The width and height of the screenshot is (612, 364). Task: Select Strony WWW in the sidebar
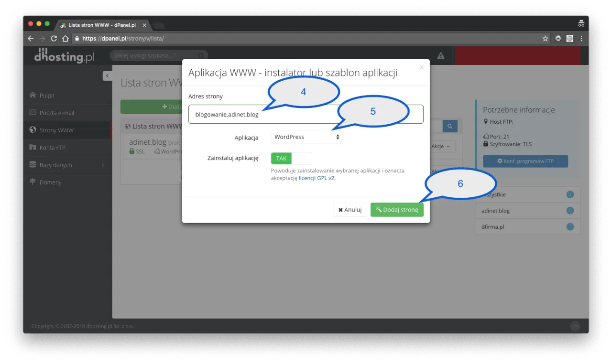pyautogui.click(x=67, y=130)
